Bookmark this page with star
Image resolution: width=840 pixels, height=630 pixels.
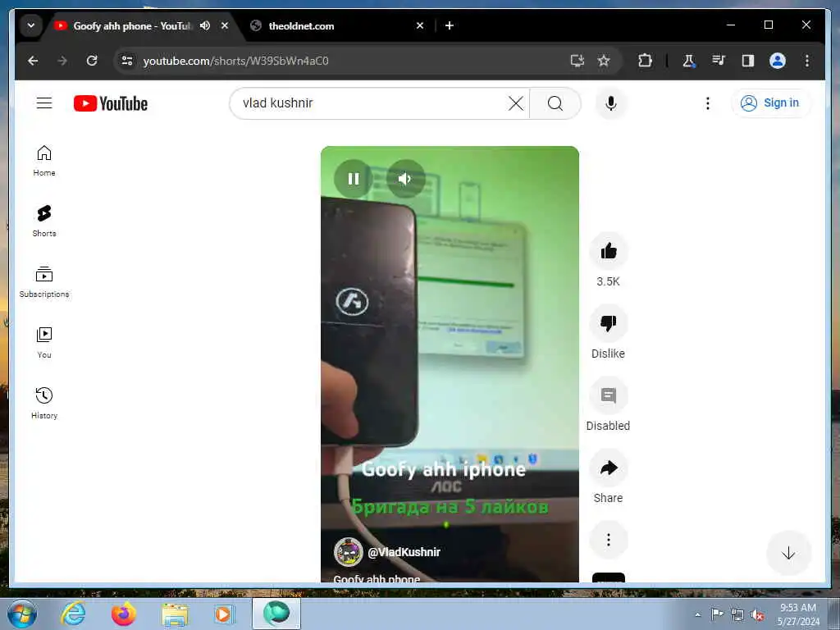click(x=604, y=61)
